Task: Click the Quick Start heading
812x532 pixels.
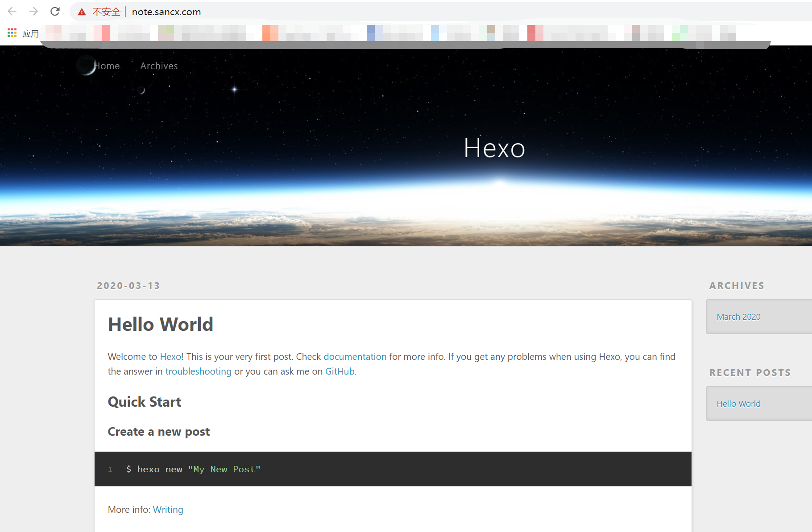Action: (145, 402)
